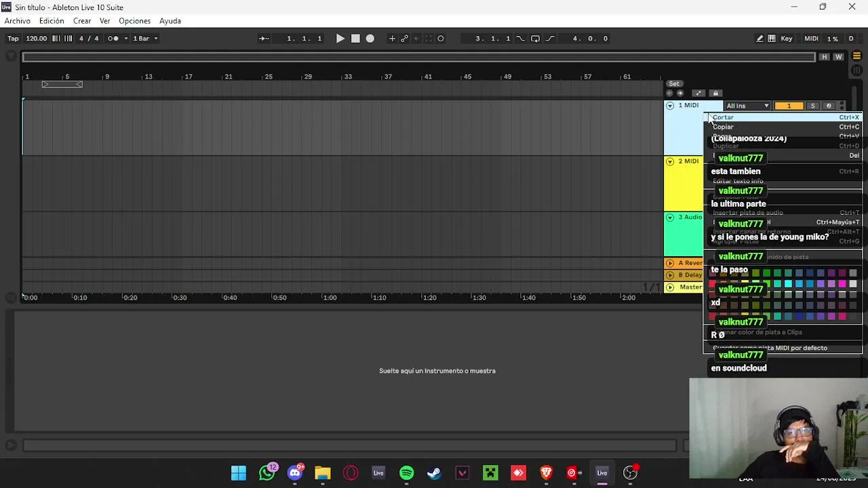The image size is (868, 488).
Task: Unfold the Master track
Action: (670, 287)
